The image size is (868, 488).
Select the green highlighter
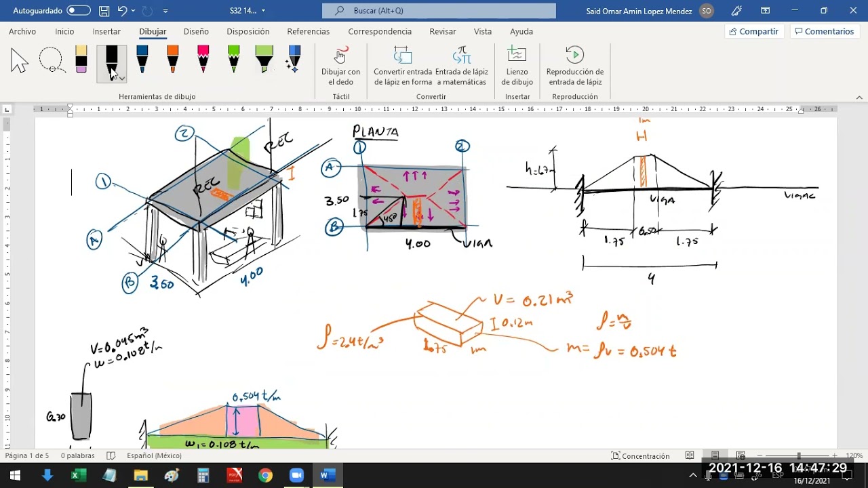pyautogui.click(x=264, y=60)
